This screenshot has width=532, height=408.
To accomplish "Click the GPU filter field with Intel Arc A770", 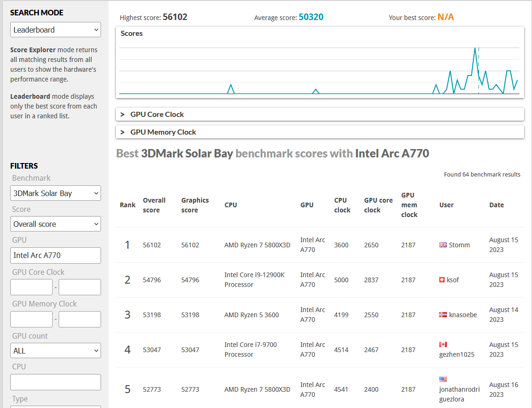I will click(x=56, y=255).
